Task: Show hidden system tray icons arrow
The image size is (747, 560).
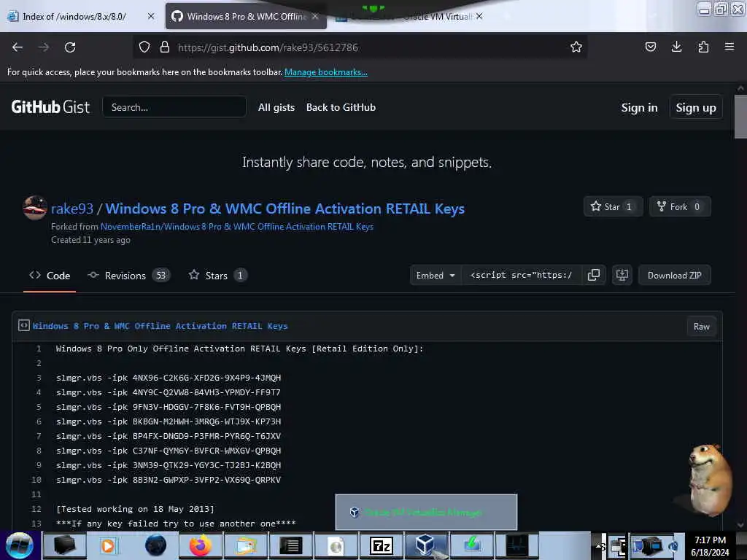Action: pyautogui.click(x=599, y=545)
